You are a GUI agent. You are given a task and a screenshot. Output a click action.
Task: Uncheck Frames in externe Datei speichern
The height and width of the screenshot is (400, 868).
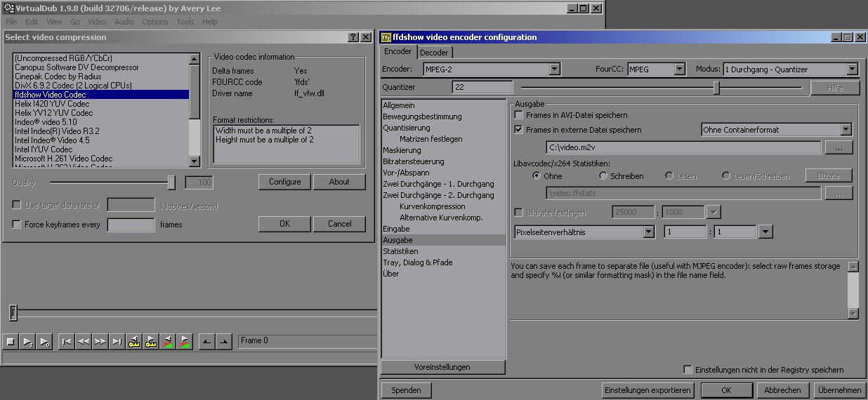pyautogui.click(x=519, y=130)
